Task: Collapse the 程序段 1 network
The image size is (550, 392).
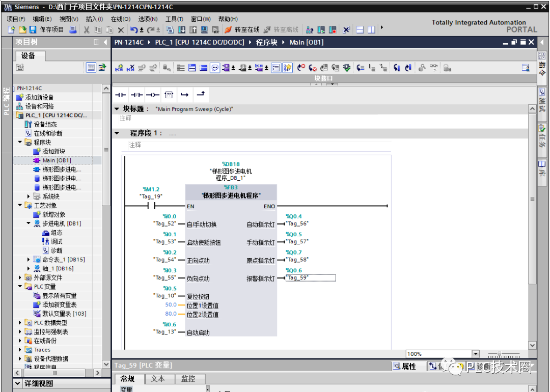Action: (117, 133)
